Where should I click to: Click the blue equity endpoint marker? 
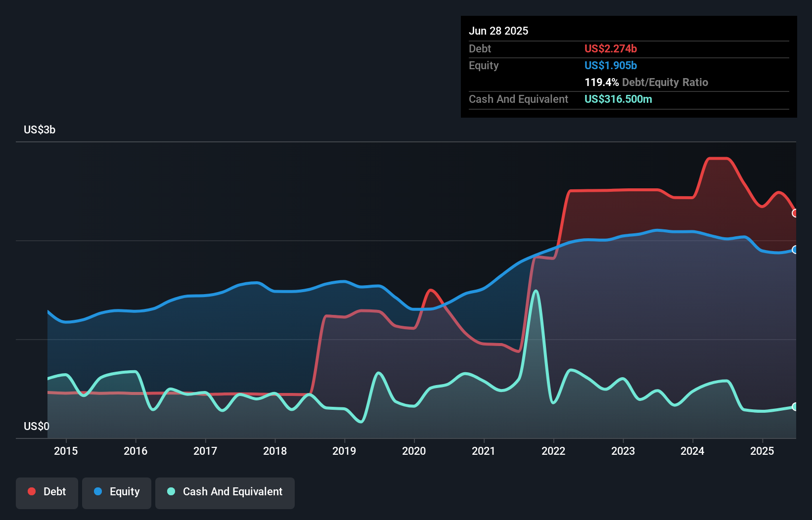pyautogui.click(x=795, y=250)
